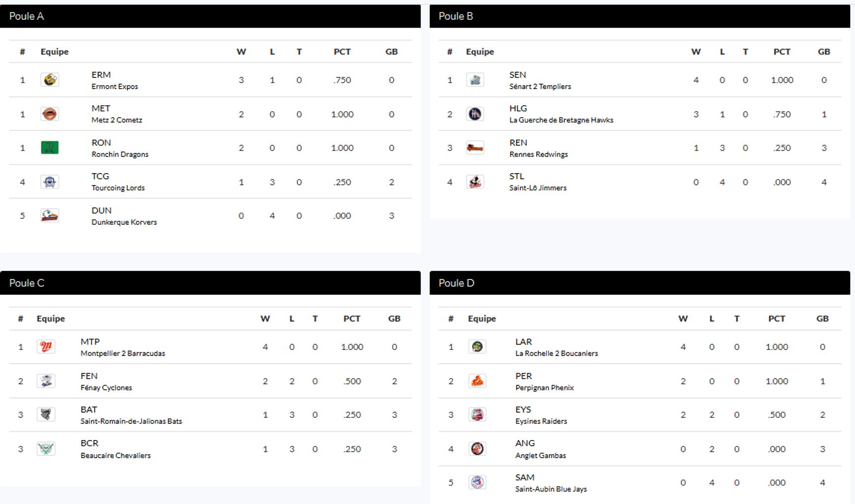Select the Poule D header bar

click(x=639, y=283)
